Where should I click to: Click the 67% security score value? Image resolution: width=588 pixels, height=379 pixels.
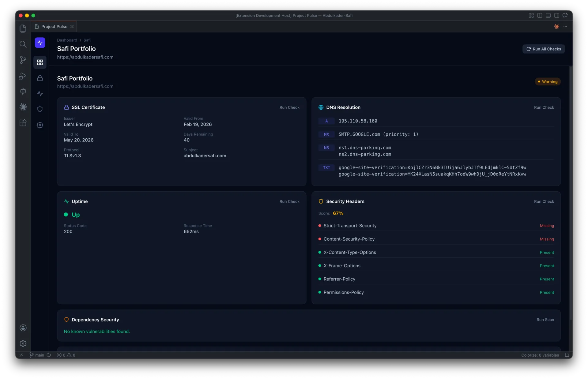[x=338, y=213]
